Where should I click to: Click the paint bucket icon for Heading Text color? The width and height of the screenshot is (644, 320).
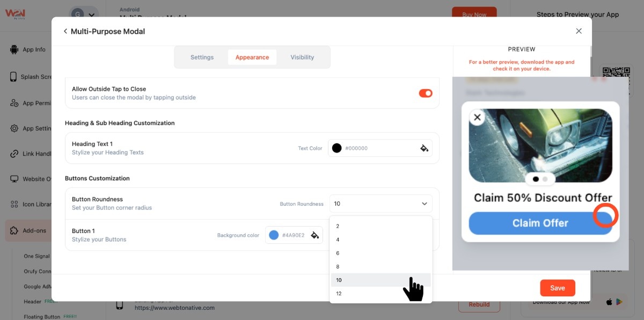[424, 148]
